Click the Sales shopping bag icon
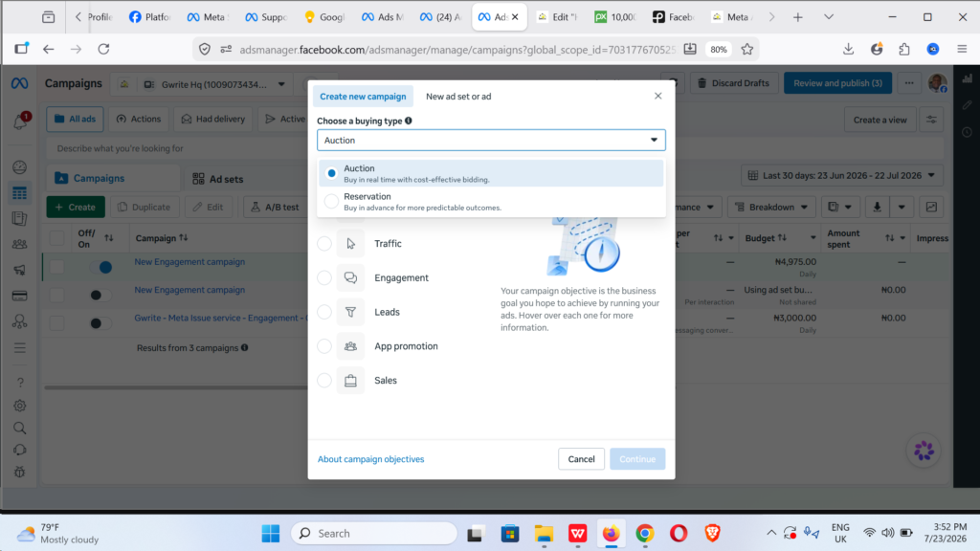This screenshot has width=980, height=551. point(350,381)
